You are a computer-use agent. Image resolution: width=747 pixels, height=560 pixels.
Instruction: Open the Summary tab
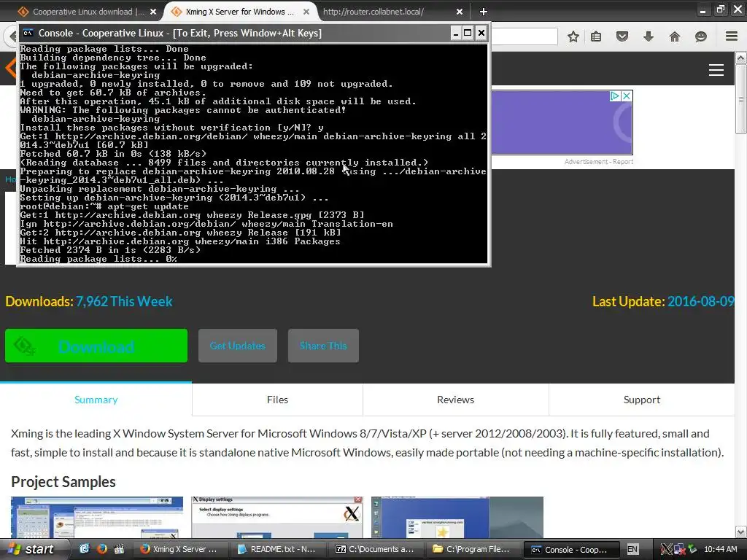coord(96,400)
